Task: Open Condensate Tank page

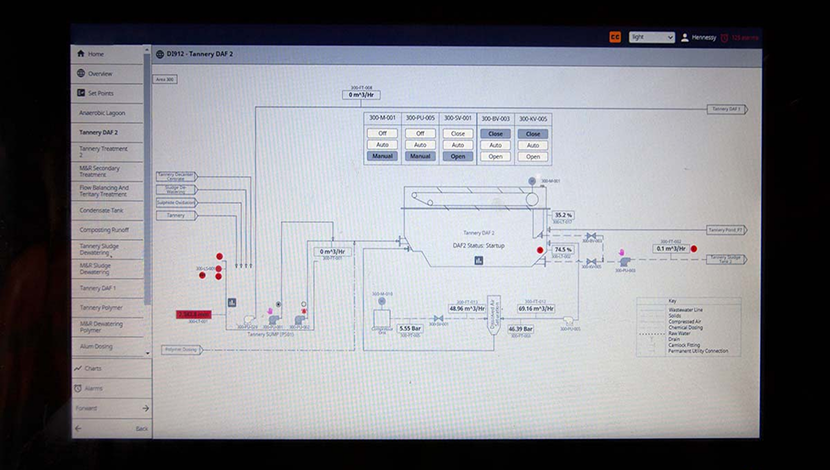Action: pos(107,210)
